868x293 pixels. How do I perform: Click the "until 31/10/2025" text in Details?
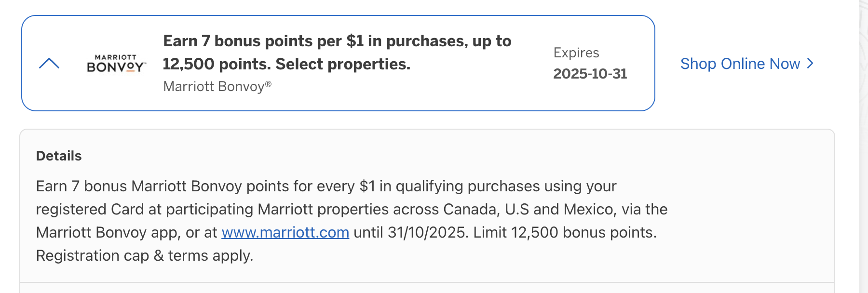coord(410,232)
